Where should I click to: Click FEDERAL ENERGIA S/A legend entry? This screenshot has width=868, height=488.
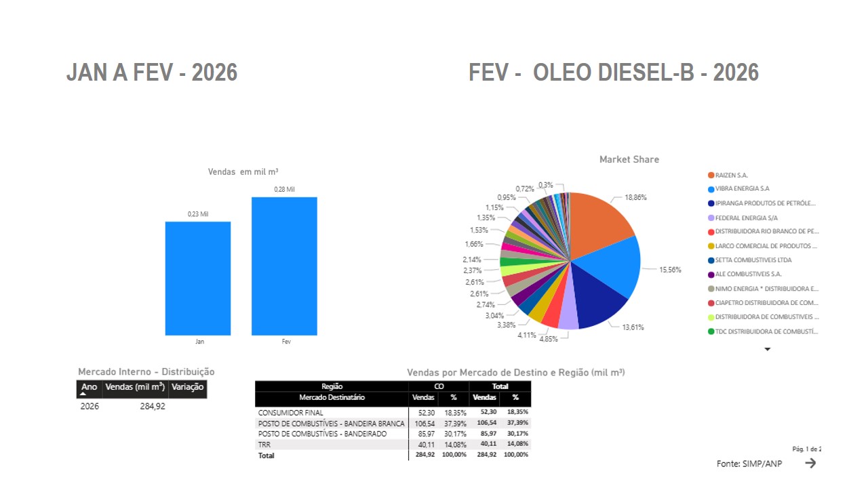(x=746, y=218)
